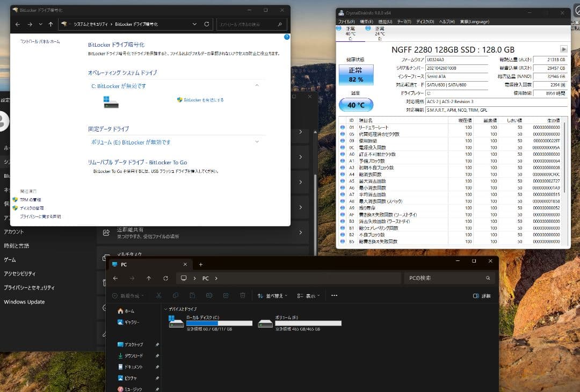This screenshot has width=580, height=392.
Task: Open Pictures quick access folder
Action: (x=127, y=378)
